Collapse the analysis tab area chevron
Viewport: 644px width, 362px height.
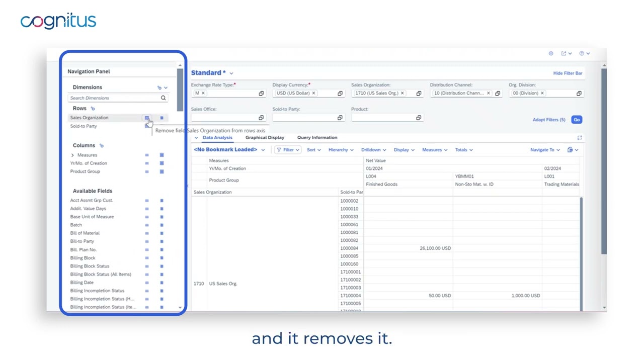pyautogui.click(x=196, y=138)
